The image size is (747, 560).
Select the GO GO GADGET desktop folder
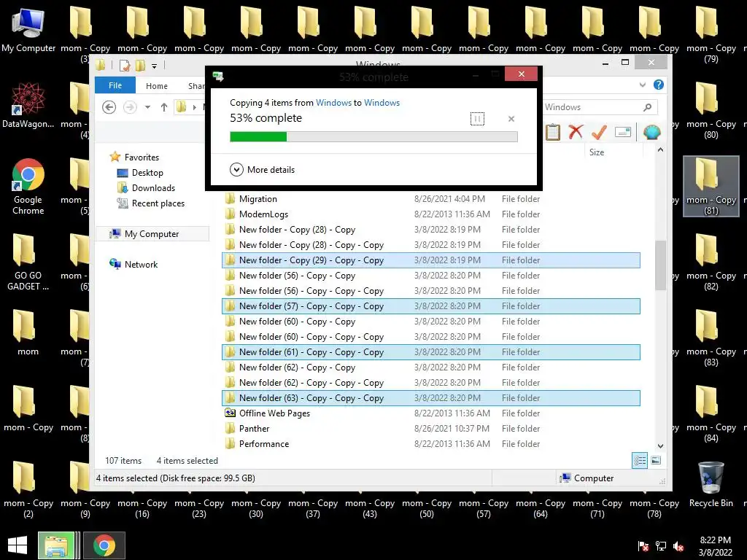coord(28,262)
